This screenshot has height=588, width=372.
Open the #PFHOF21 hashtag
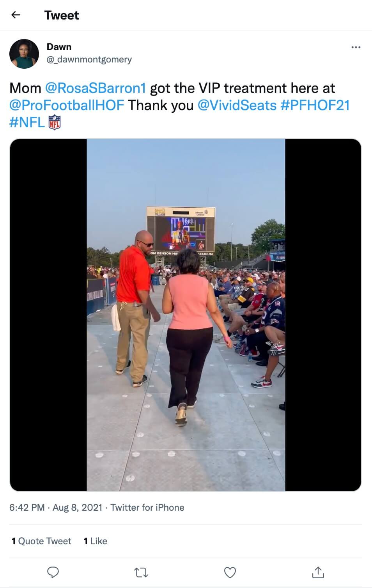click(315, 105)
